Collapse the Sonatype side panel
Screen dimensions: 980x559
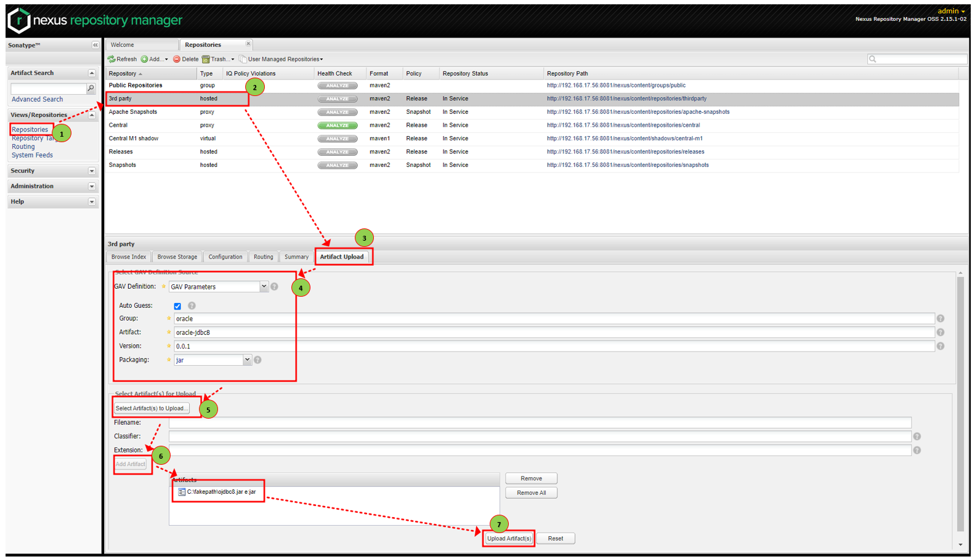(x=95, y=45)
